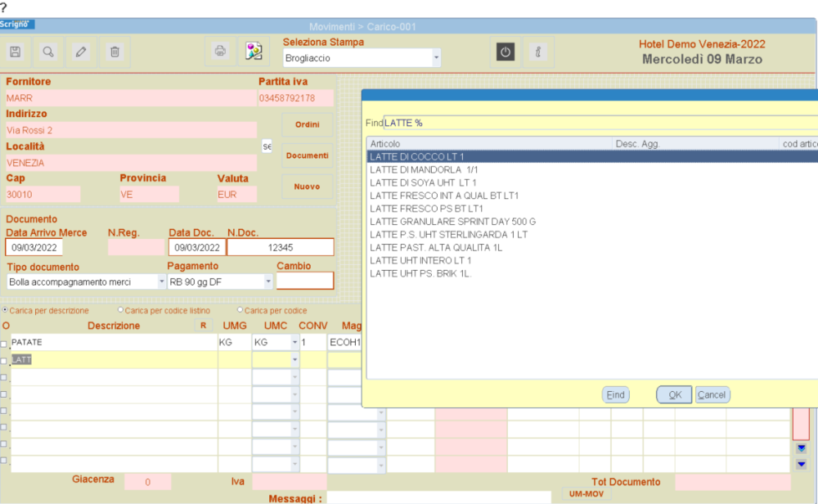This screenshot has width=818, height=504.
Task: Tick the checkbox on the LATT row
Action: click(4, 361)
